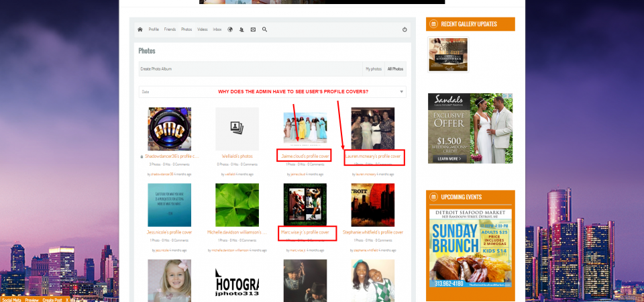Screen dimensions: 644x302
Task: Click Preview in bottom bar
Action: [32, 300]
